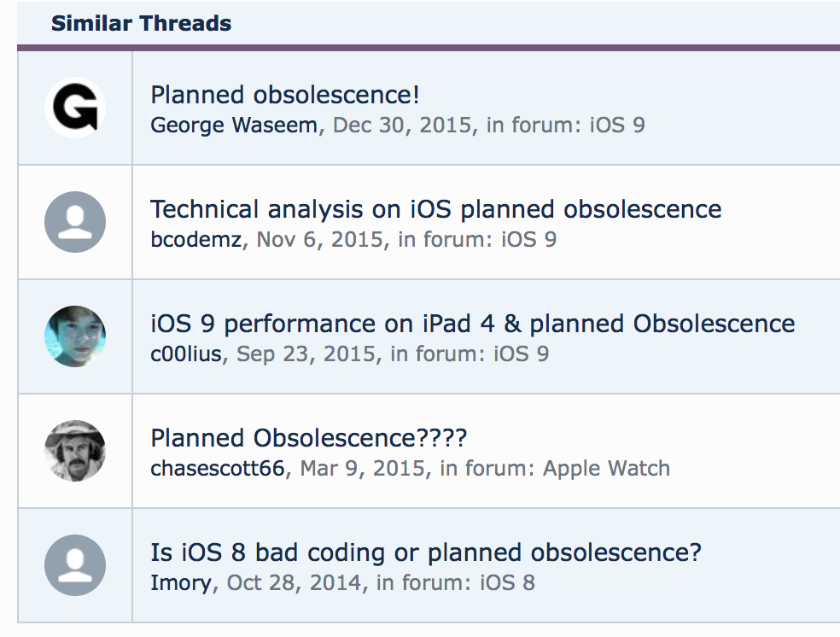Open 'Is iOS 8 bad coding' thread

pos(425,552)
